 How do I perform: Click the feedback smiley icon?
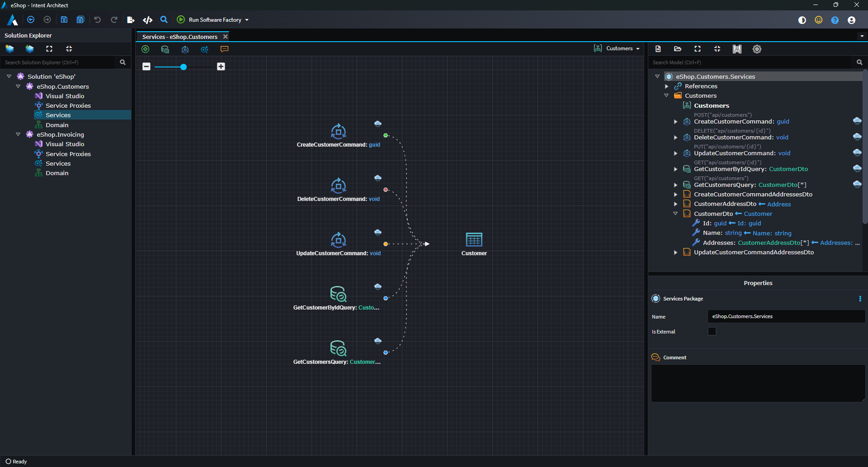(x=819, y=20)
